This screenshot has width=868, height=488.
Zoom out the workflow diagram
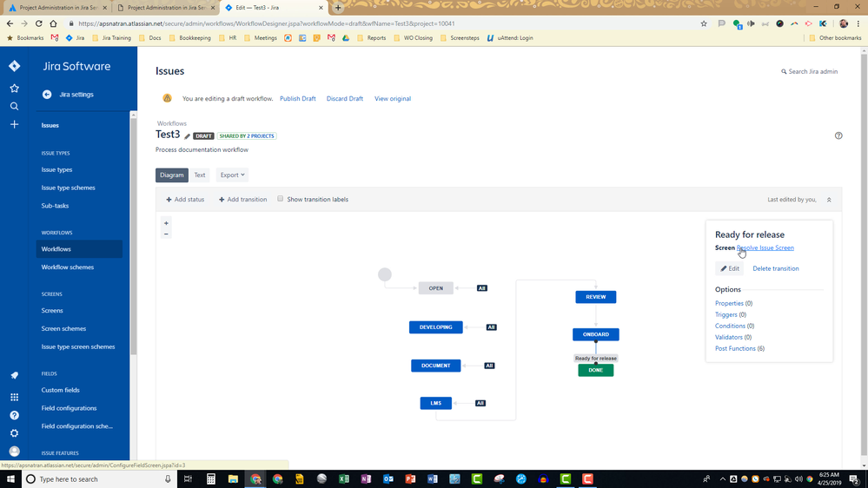[166, 234]
